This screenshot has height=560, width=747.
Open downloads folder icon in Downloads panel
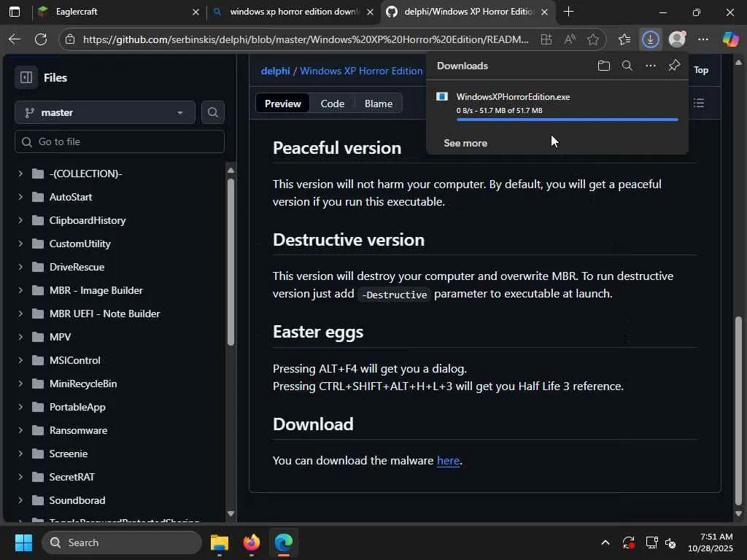603,66
